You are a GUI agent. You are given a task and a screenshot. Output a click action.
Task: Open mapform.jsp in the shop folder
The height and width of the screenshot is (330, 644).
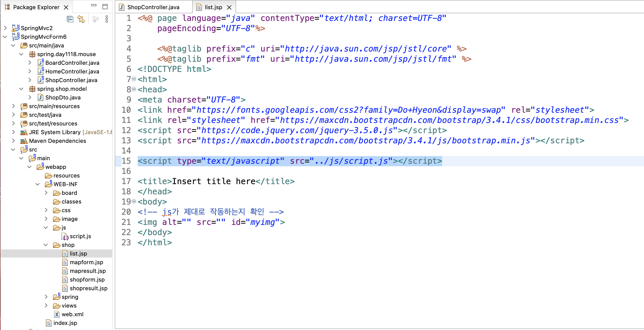86,262
